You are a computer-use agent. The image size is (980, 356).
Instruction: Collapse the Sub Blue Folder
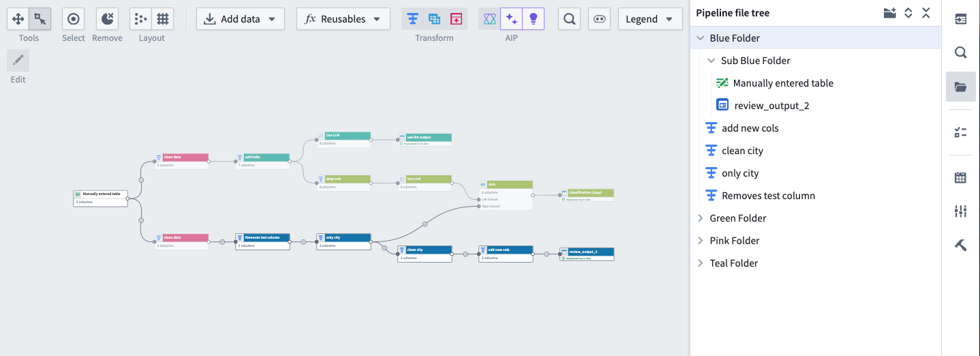[711, 61]
